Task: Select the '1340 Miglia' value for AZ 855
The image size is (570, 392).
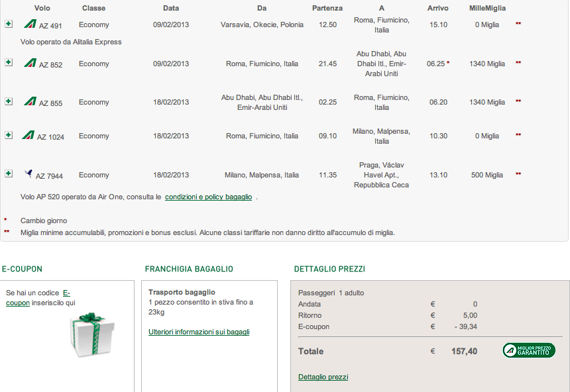Action: (487, 102)
